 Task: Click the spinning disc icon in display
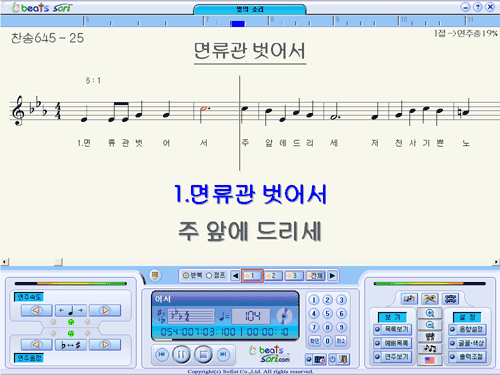pos(284,316)
